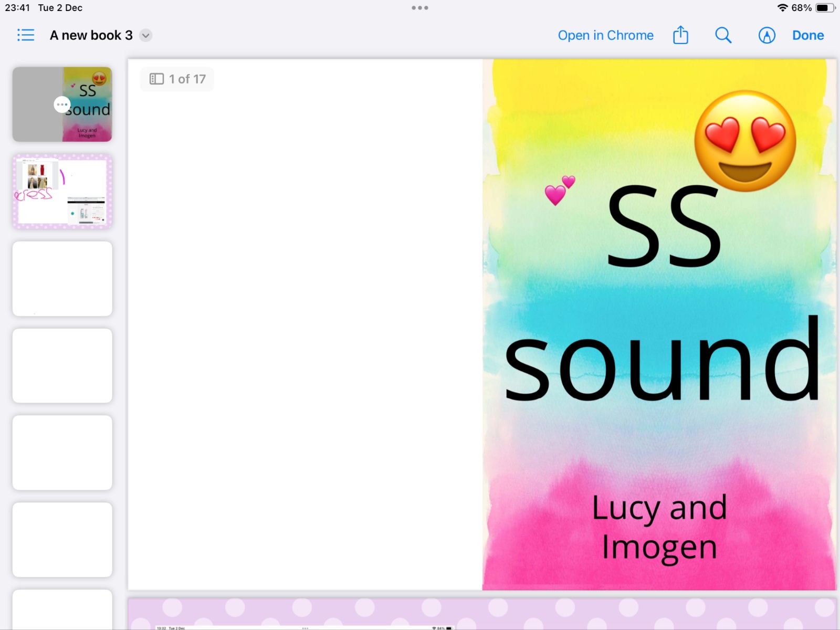
Task: Tap the three-dot multitasking control at top
Action: point(420,8)
